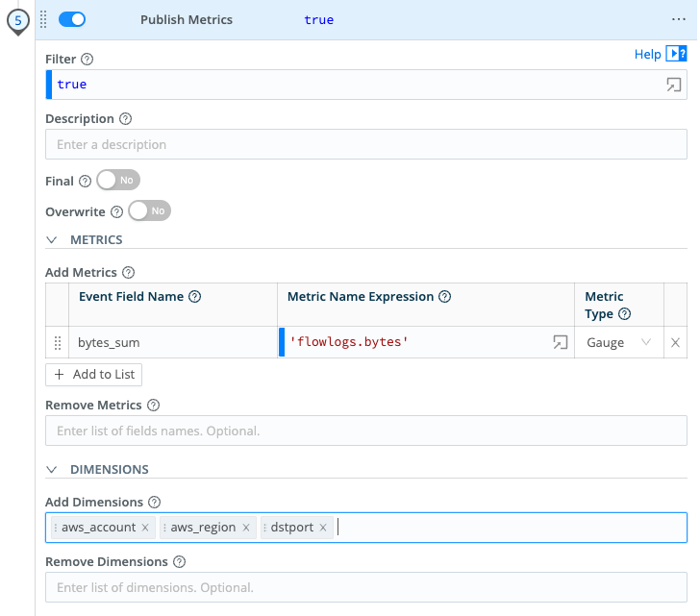Toggle the Final switch
Image resolution: width=700 pixels, height=616 pixels.
[118, 181]
